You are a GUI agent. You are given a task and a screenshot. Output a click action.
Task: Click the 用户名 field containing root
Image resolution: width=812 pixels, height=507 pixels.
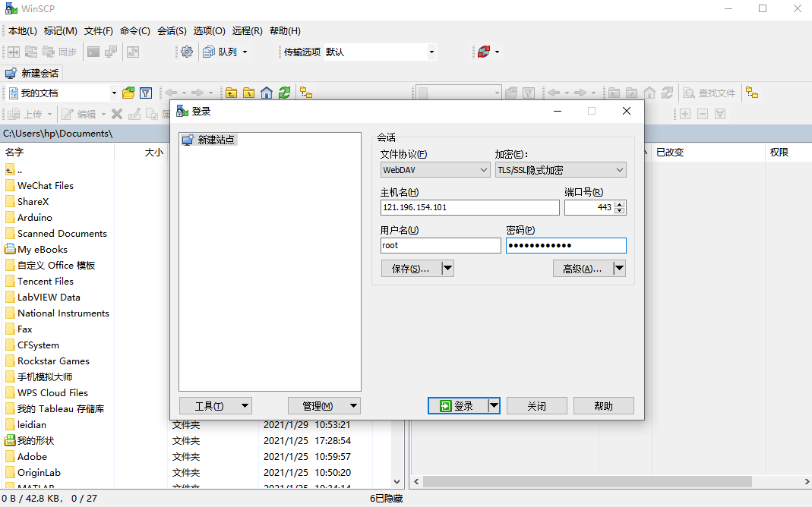point(441,245)
